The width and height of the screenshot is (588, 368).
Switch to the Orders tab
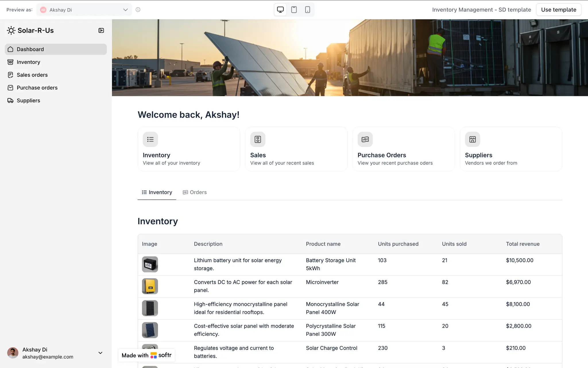tap(195, 192)
